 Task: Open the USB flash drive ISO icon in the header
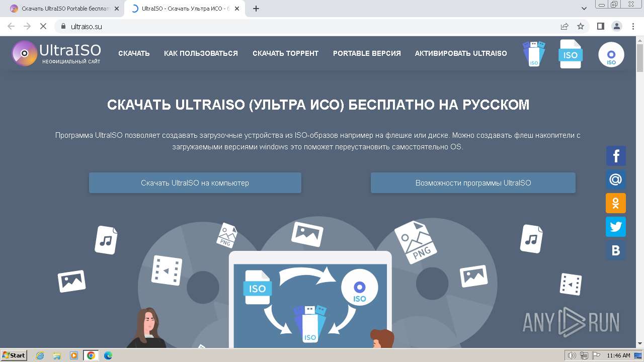click(x=534, y=54)
